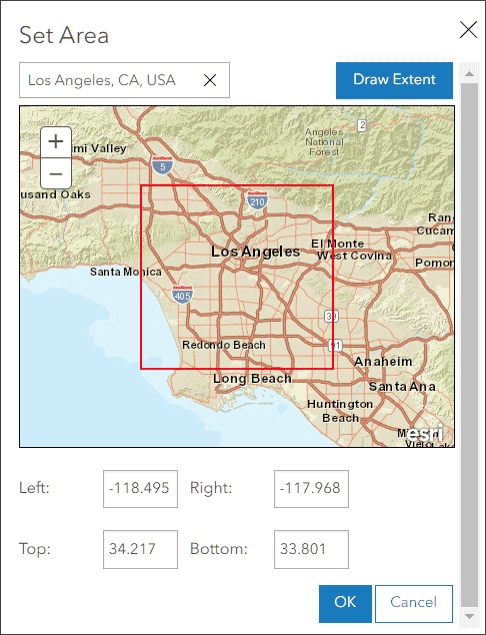Viewport: 486px width, 635px height.
Task: Click the Interstate 210 shield on map
Action: (x=257, y=200)
